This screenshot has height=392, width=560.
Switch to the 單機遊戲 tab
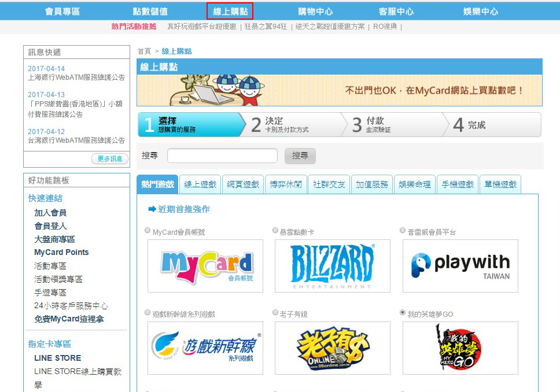click(x=500, y=184)
